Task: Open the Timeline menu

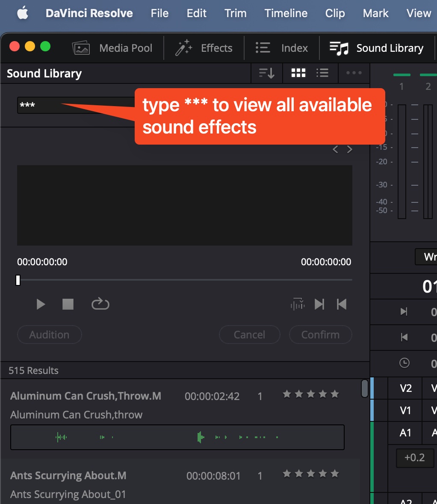Action: click(x=286, y=13)
